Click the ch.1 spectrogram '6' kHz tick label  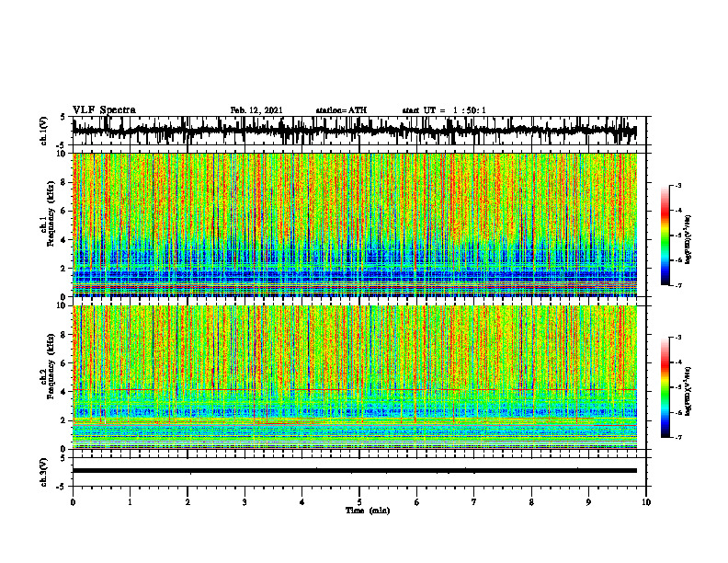63,211
